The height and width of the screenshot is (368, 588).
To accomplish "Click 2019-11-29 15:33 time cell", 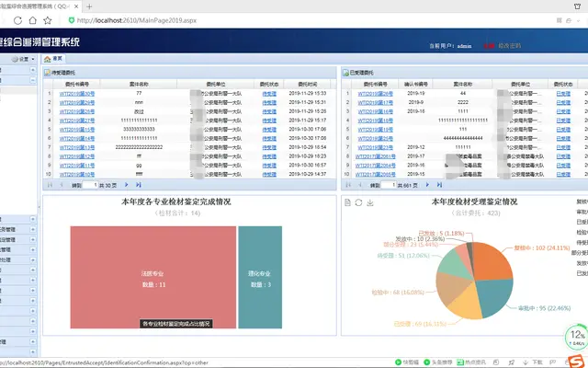I will coord(308,94).
